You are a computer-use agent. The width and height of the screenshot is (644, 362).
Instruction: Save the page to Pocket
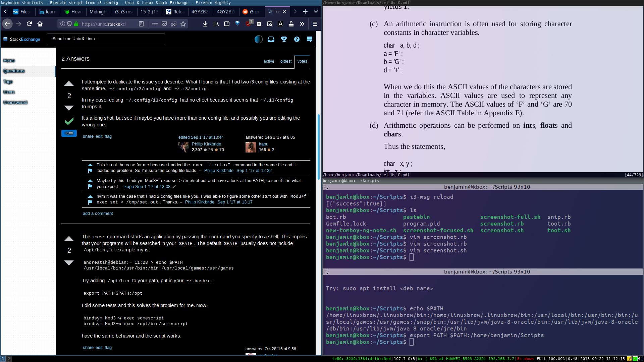pos(164,24)
